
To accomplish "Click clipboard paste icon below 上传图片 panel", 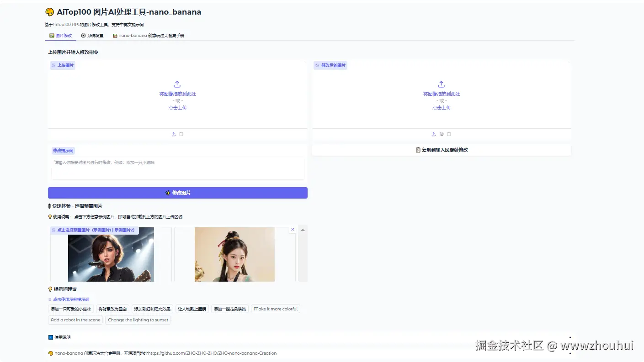I will [x=181, y=134].
